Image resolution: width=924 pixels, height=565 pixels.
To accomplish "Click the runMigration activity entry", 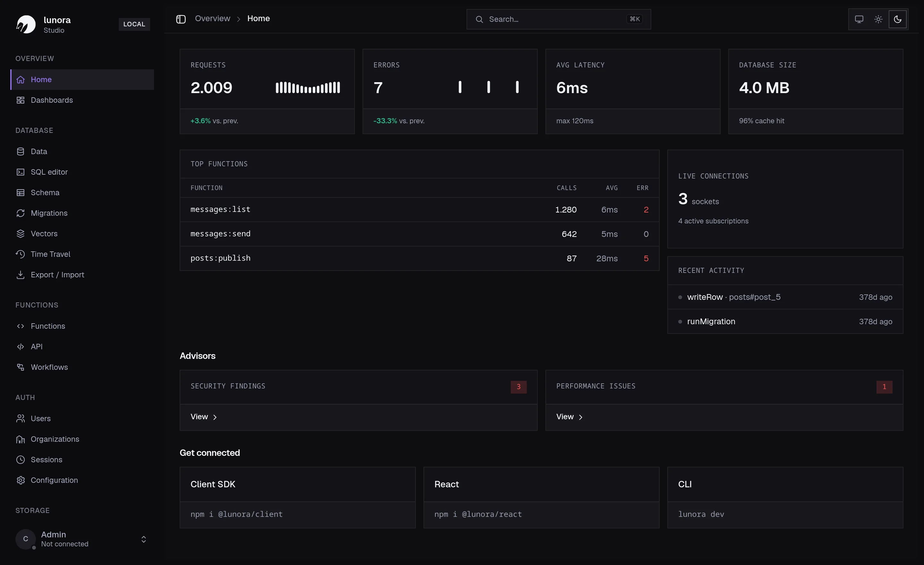I will tap(785, 322).
